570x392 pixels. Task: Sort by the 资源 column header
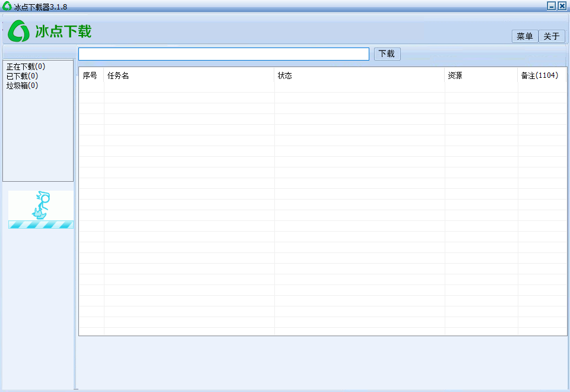(482, 75)
